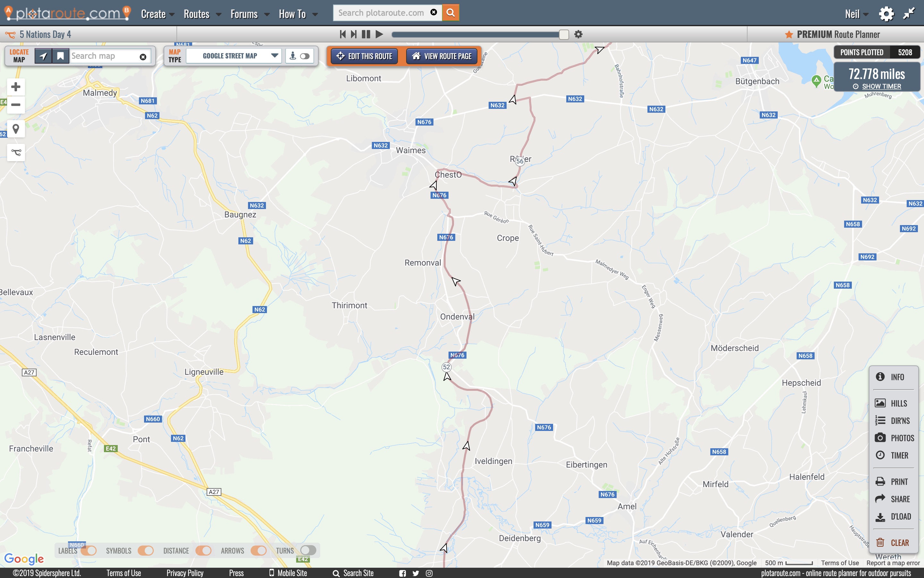Skip to route start playback button
This screenshot has width=924, height=578.
coord(343,34)
